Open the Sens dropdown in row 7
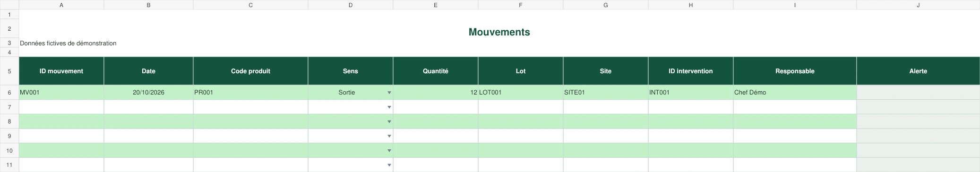The height and width of the screenshot is (172, 980). pos(389,107)
